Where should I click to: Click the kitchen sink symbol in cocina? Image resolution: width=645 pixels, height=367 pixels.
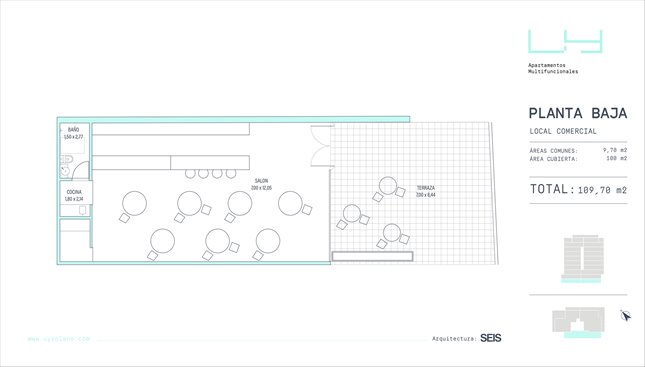pyautogui.click(x=83, y=210)
